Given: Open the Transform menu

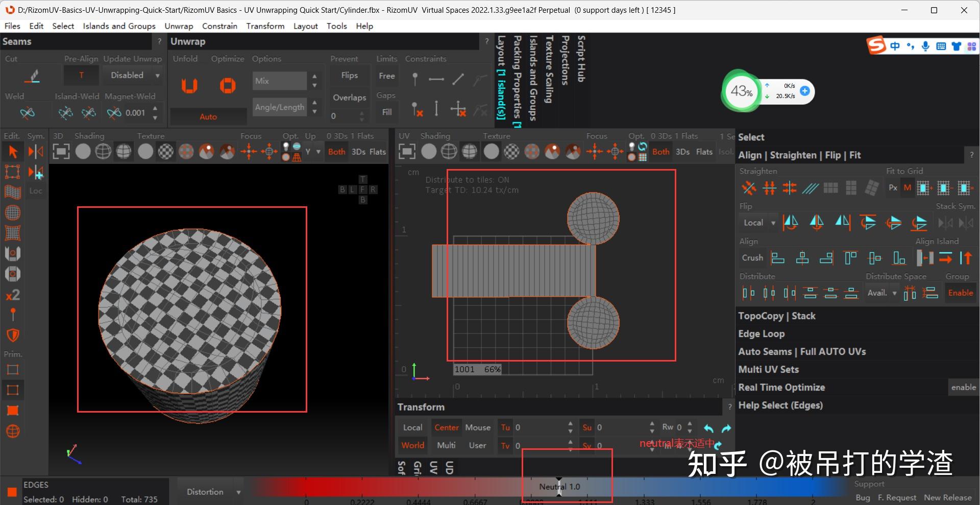Looking at the screenshot, I should pos(265,26).
